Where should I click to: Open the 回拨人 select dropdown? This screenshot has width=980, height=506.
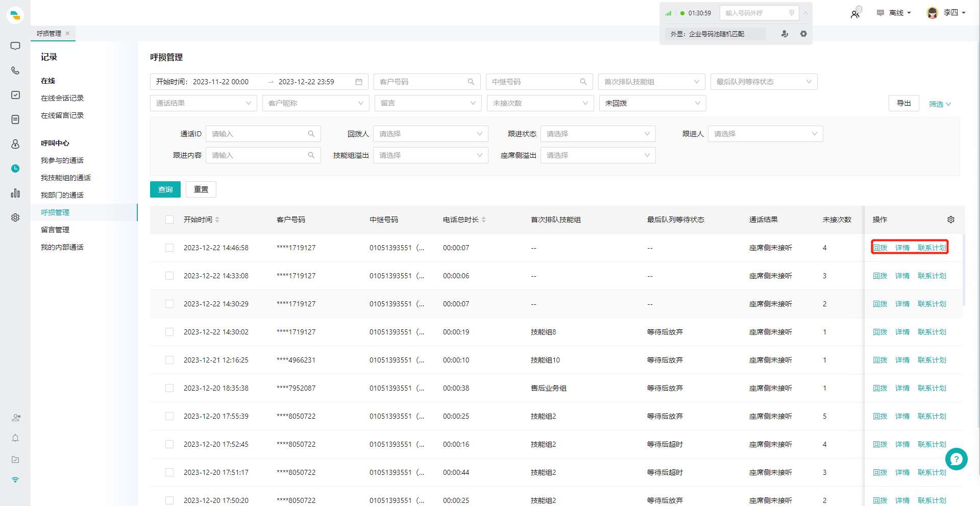pos(431,134)
